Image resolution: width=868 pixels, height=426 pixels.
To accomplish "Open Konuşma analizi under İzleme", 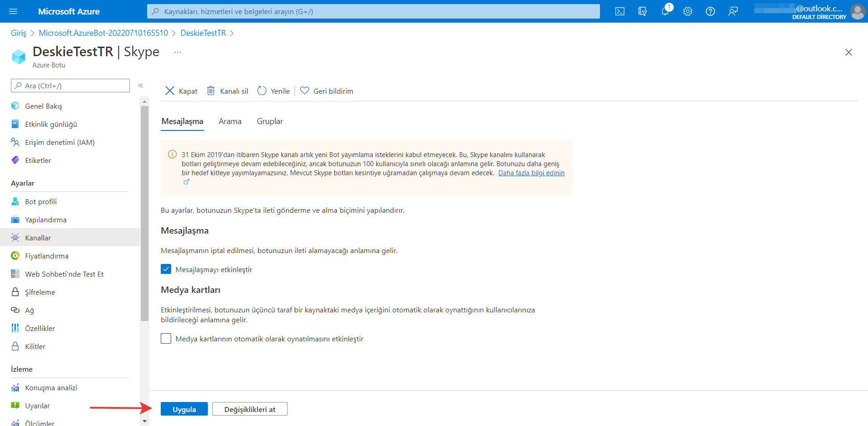I will (x=51, y=388).
